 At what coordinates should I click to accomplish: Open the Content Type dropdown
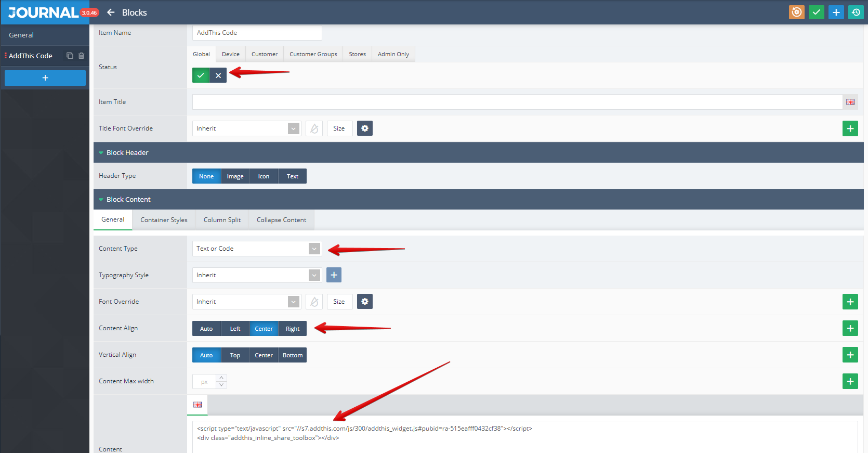[257, 249]
